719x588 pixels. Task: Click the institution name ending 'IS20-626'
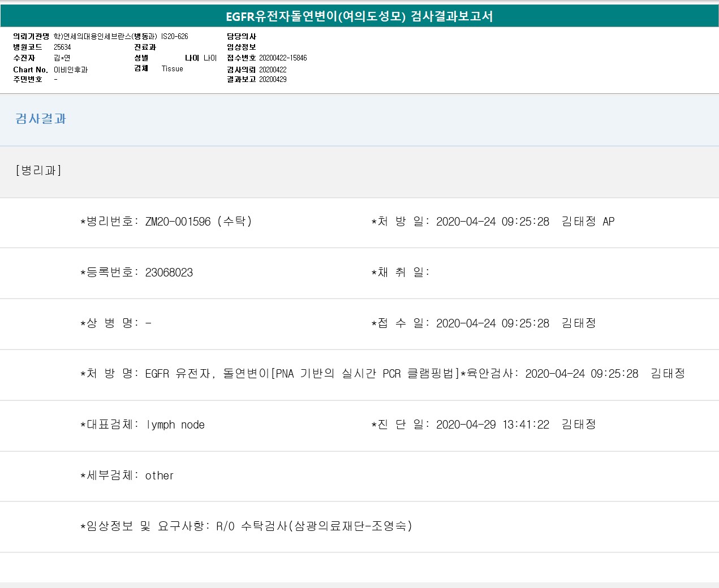121,37
